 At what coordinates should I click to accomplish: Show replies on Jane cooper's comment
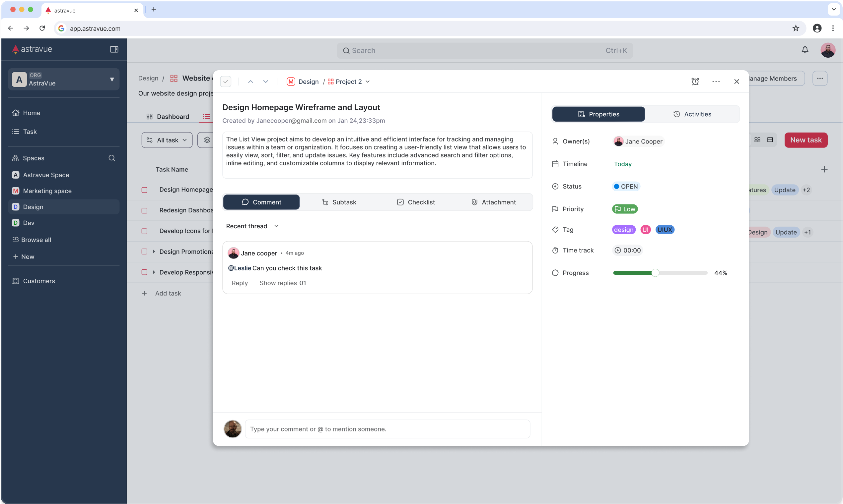coord(282,283)
